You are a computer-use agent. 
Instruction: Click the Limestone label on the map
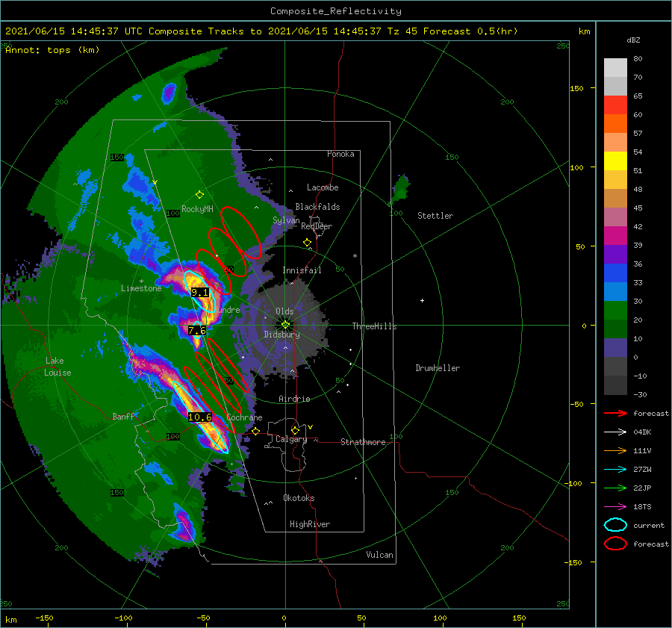click(x=141, y=288)
